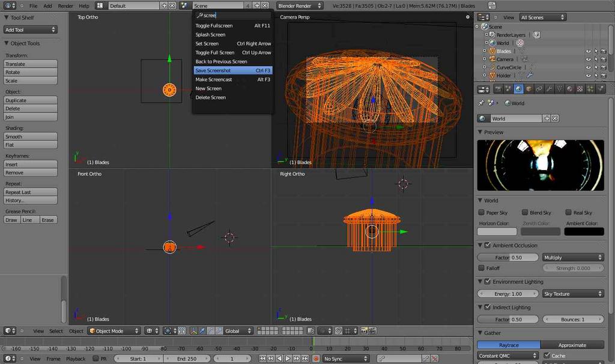This screenshot has height=364, width=615.
Task: Choose Save Screenshot menu entry
Action: coord(232,70)
